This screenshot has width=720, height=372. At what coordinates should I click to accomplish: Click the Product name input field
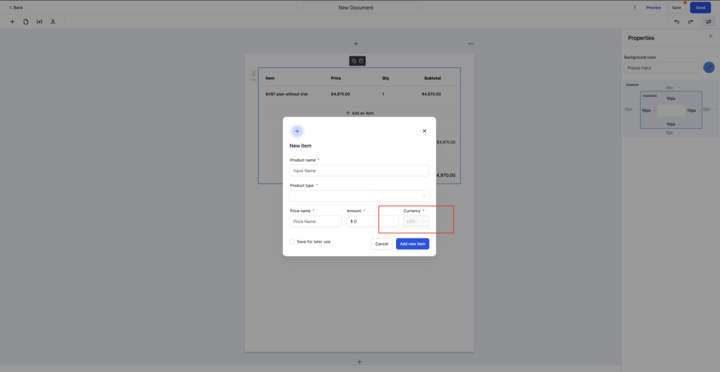pos(359,170)
